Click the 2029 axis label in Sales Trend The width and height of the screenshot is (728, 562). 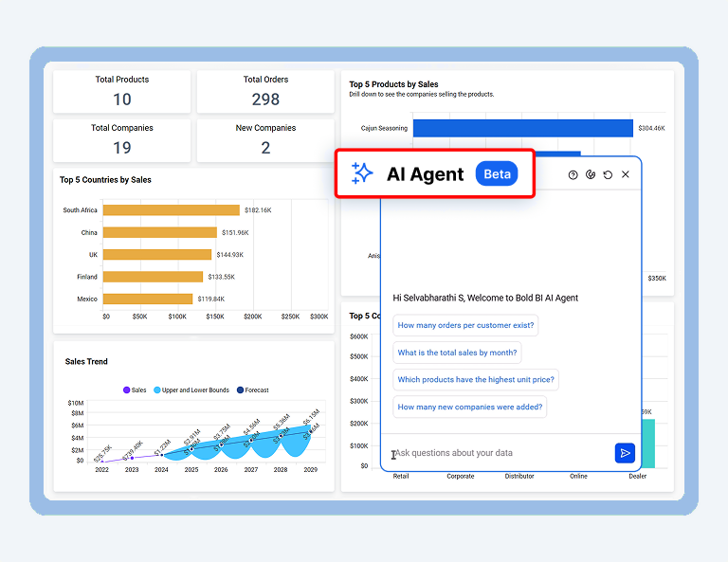311,470
